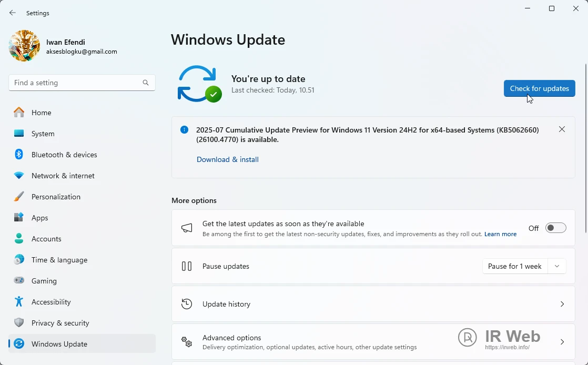Click the blue info icon beside KB5062660
Screen dimensions: 588x365
pyautogui.click(x=184, y=130)
